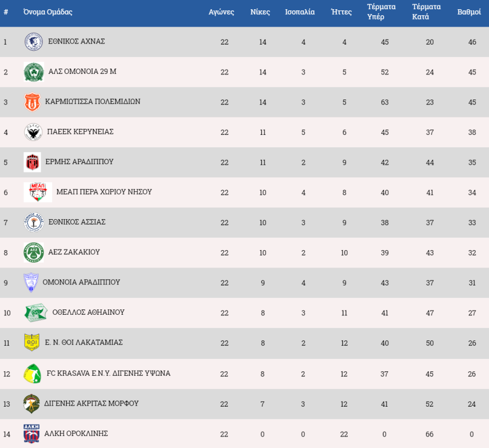Open the ΟΜΟΝΟΙΑ ΑΡΑΔΙΠΠΟΥ team name
This screenshot has width=489, height=448.
[x=81, y=282]
